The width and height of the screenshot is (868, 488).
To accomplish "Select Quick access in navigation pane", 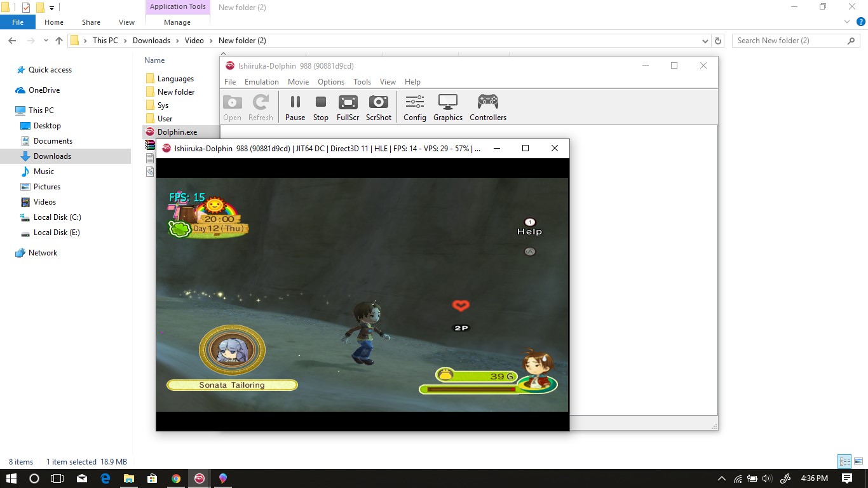I will coord(50,70).
